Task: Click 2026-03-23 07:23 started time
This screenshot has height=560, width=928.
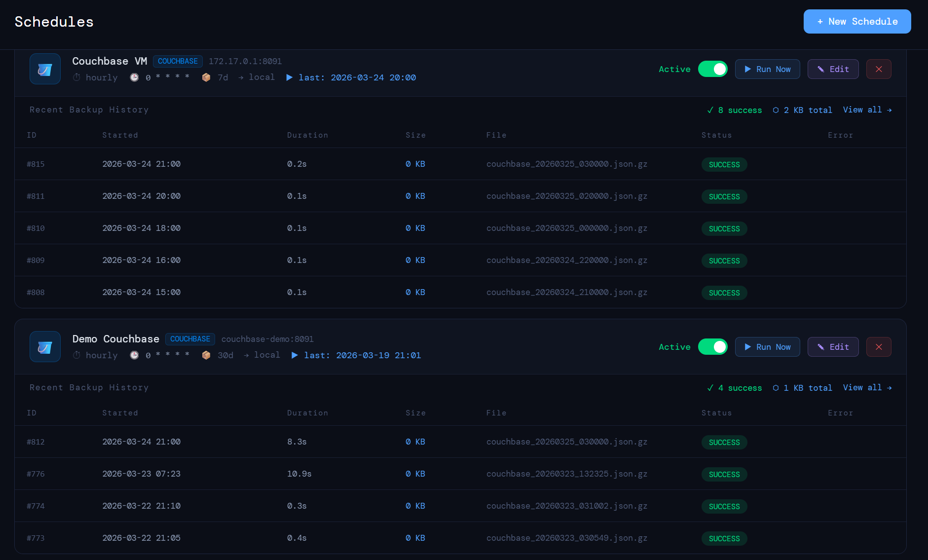Action: (141, 474)
